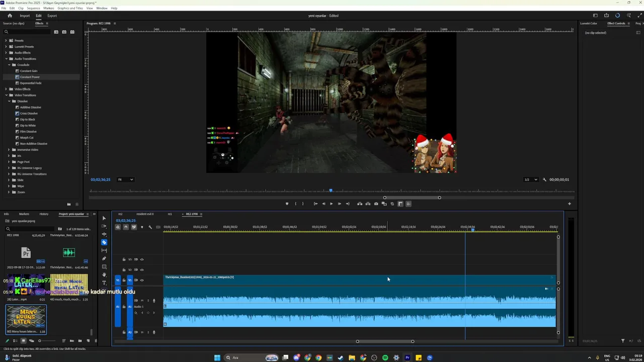The height and width of the screenshot is (362, 644).
Task: Mark Out point in Program monitor
Action: [x=303, y=204]
